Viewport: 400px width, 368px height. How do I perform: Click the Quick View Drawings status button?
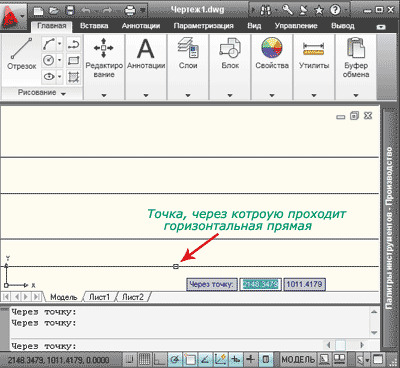tap(339, 359)
